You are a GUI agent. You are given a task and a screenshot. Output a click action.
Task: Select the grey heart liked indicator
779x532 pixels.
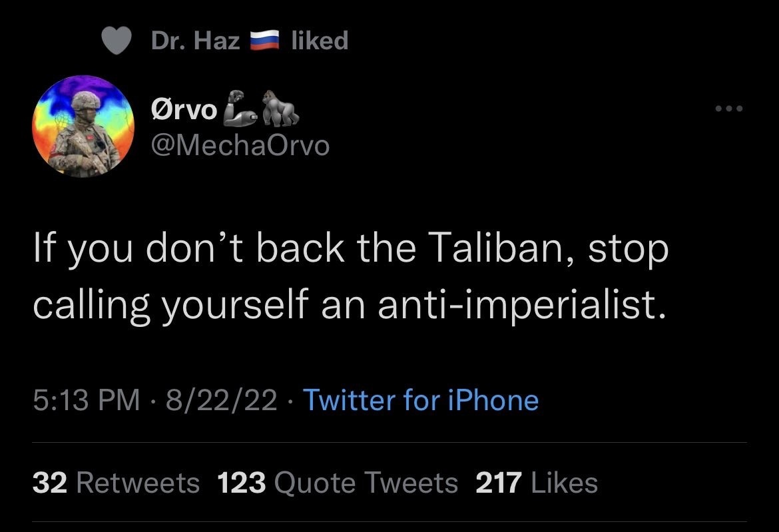(x=117, y=40)
